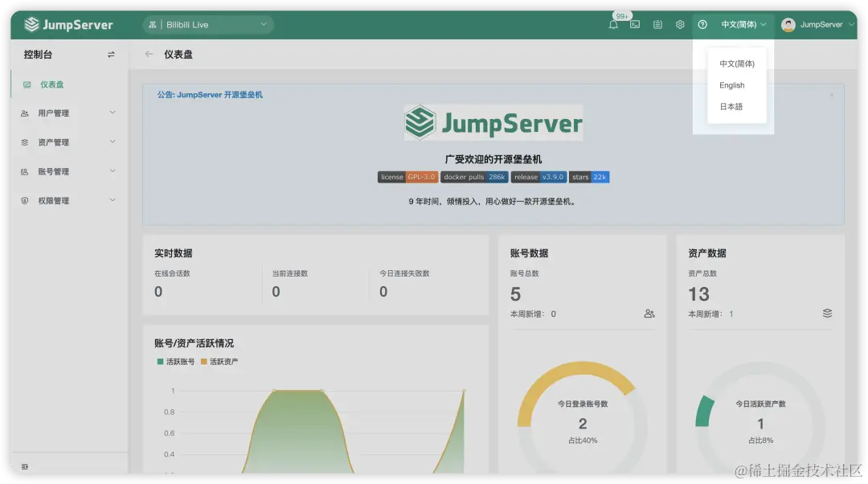Click the release v3.9.0 badge
868x484 pixels.
tap(538, 177)
